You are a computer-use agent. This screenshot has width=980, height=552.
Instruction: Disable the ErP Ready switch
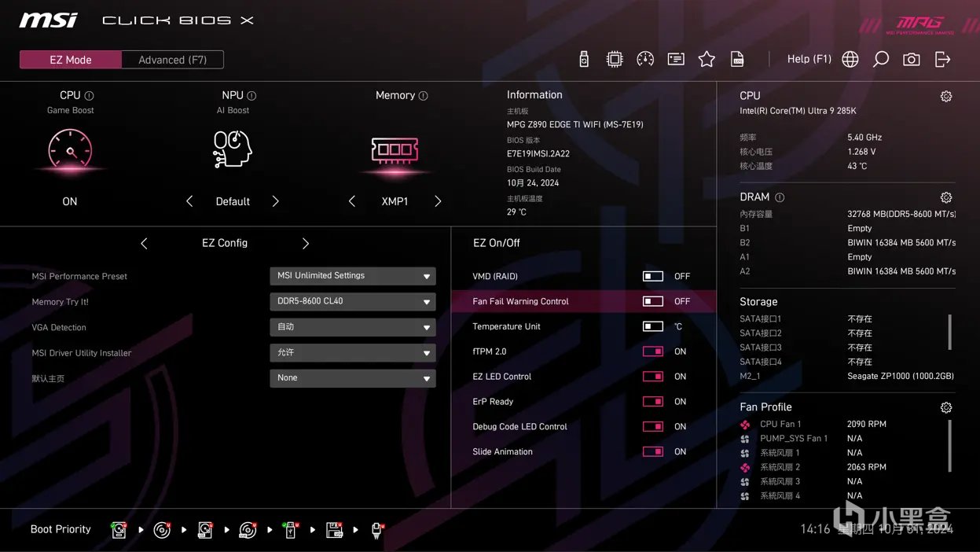653,402
